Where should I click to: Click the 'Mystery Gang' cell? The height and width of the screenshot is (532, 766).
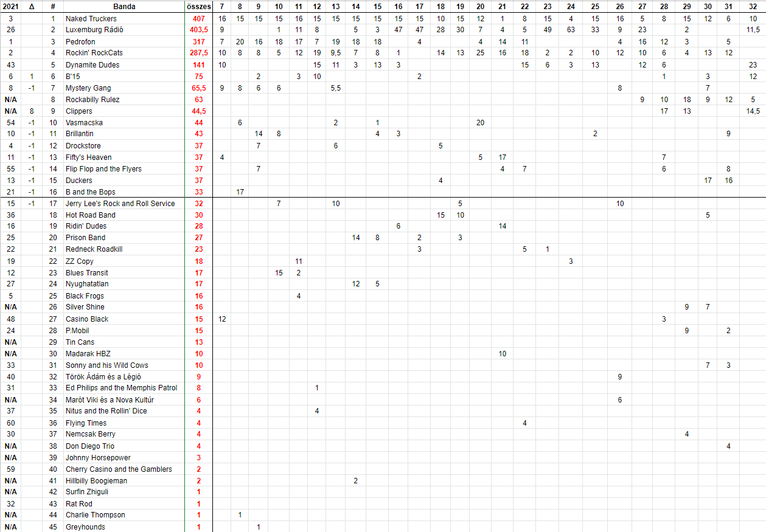click(x=124, y=88)
